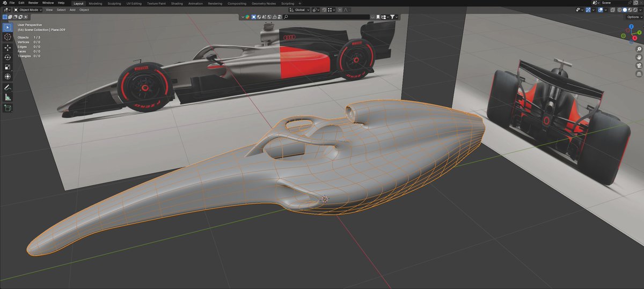This screenshot has width=644, height=289.
Task: Open the Global orientation dropdown
Action: tap(299, 10)
